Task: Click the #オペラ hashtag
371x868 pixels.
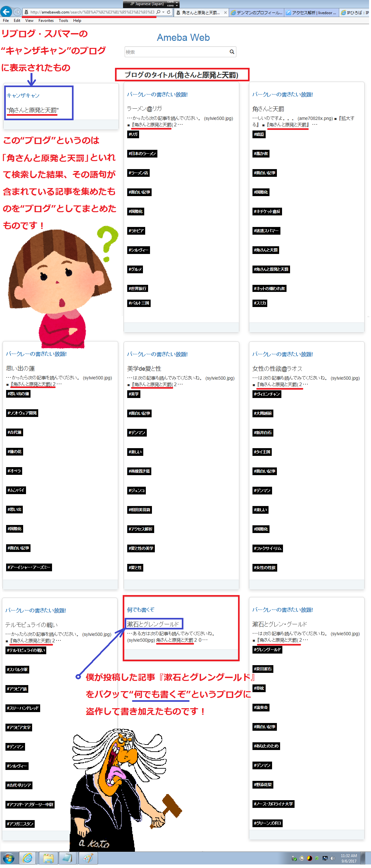Action: point(14,471)
